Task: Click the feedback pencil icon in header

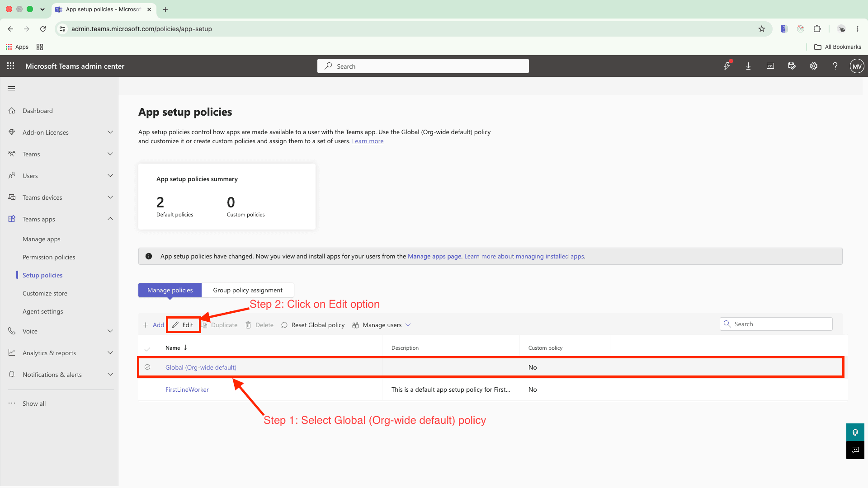Action: 792,66
